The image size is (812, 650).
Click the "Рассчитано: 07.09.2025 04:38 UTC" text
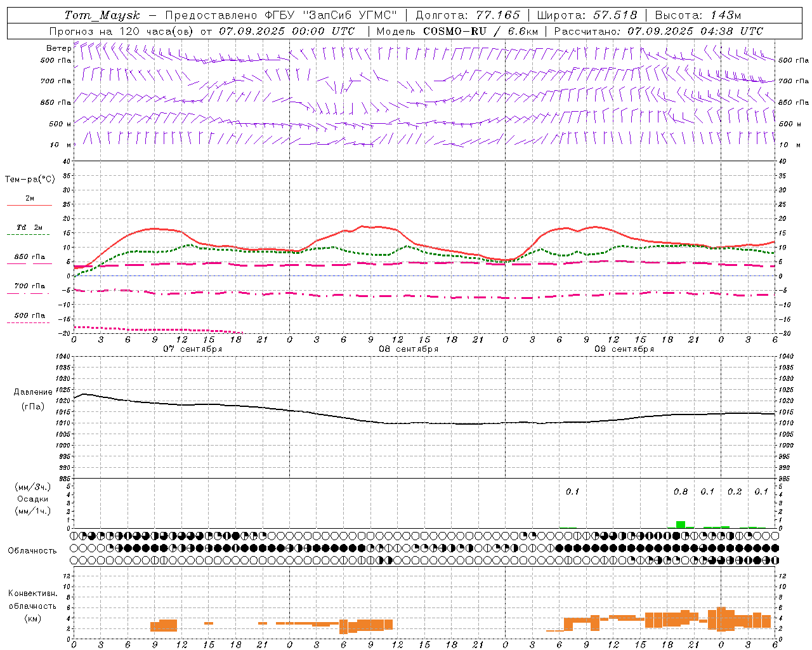658,31
